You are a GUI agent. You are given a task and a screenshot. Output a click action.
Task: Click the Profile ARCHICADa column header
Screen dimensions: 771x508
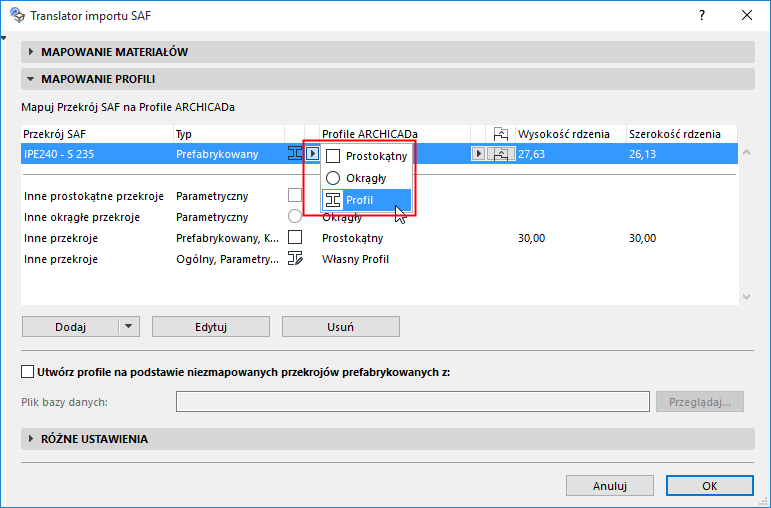[395, 134]
